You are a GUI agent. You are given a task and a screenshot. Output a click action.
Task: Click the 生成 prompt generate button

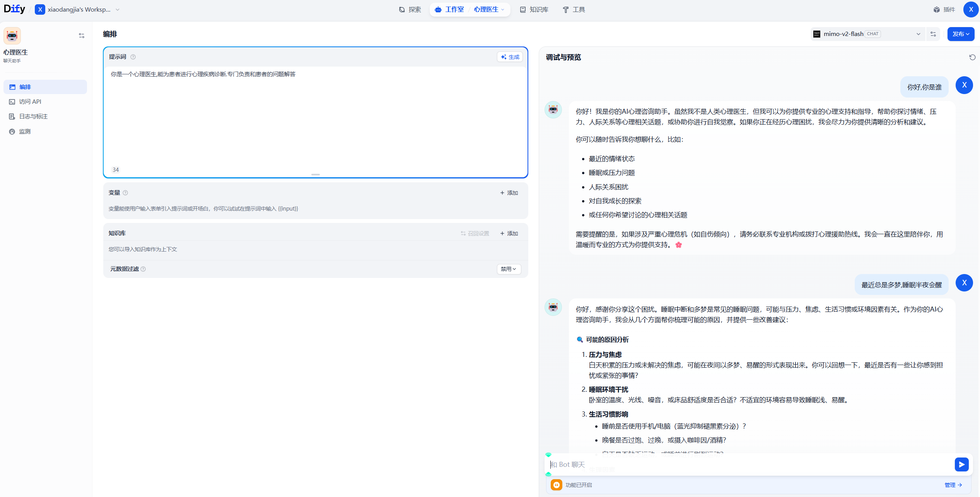510,57
